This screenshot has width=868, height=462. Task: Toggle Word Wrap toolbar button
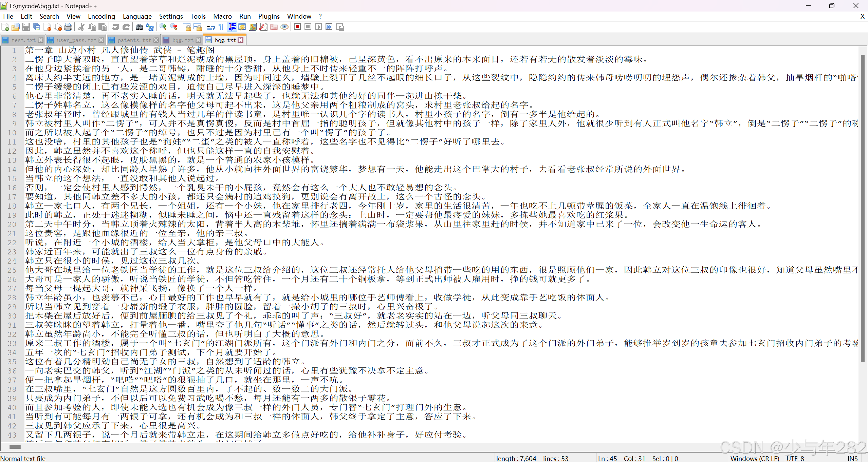[210, 27]
